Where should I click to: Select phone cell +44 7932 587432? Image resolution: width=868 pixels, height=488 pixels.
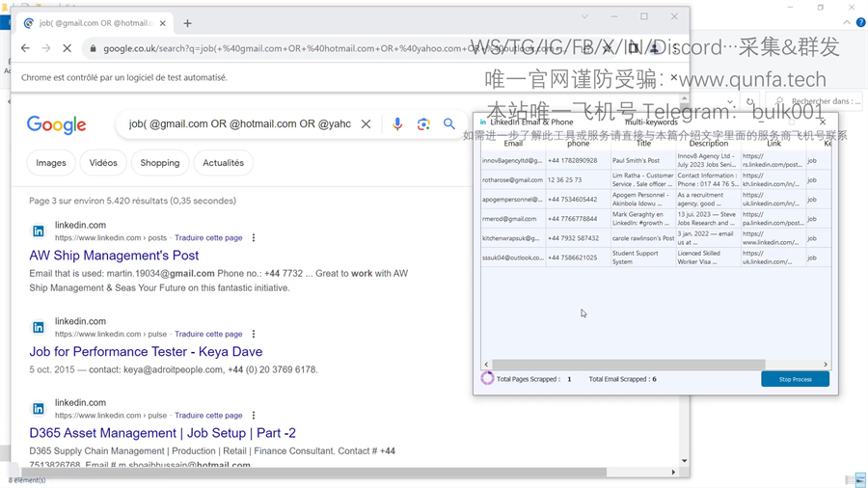click(578, 238)
